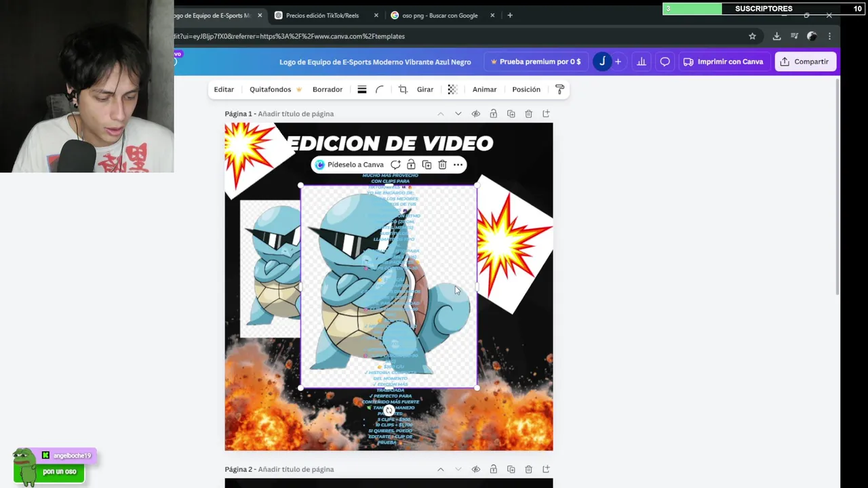
Task: Click the browser address bar URL
Action: pyautogui.click(x=290, y=36)
